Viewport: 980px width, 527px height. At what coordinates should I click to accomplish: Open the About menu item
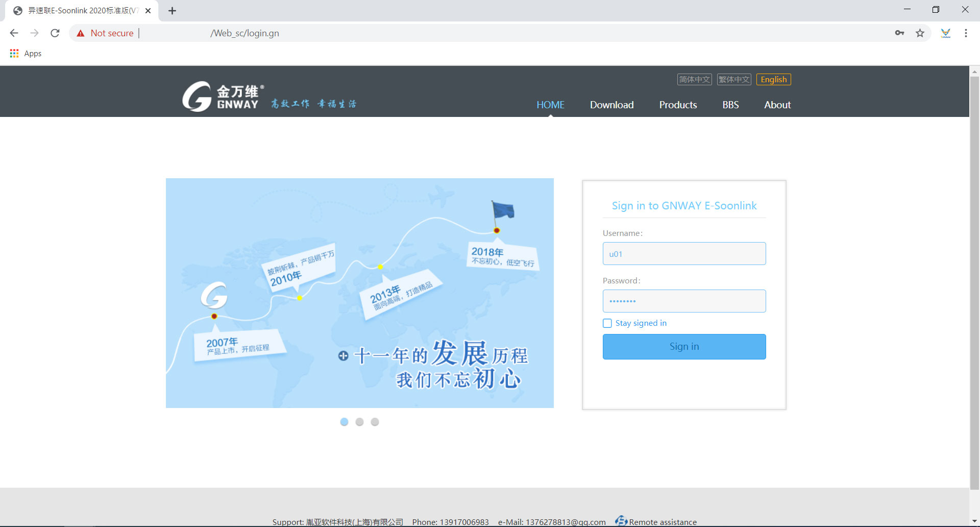(777, 105)
